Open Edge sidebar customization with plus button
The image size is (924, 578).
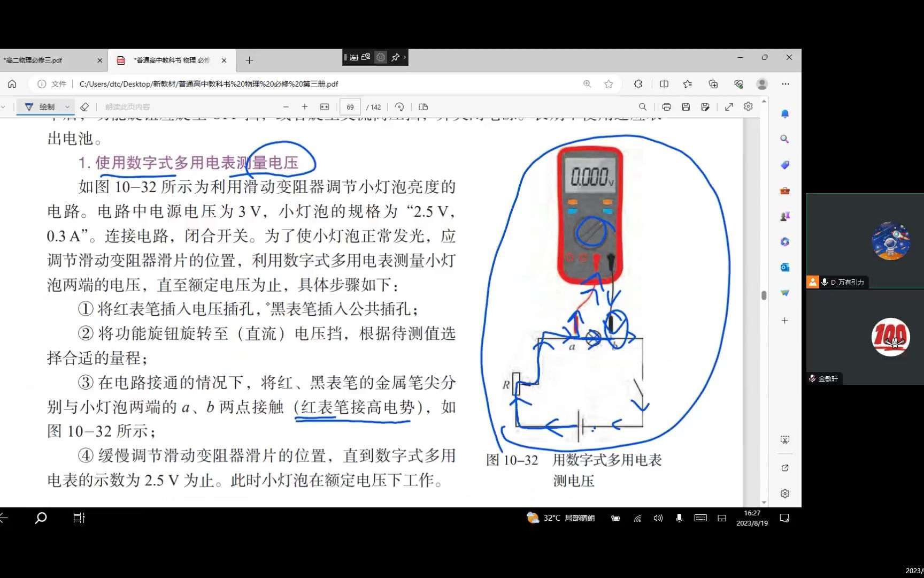pyautogui.click(x=784, y=320)
